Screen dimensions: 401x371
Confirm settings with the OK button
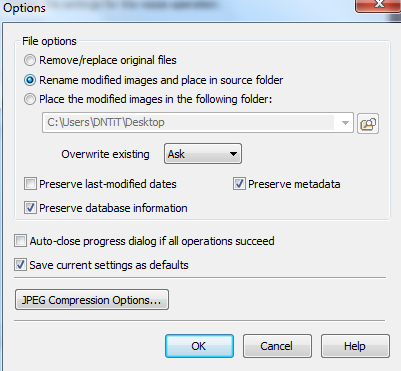coord(199,346)
